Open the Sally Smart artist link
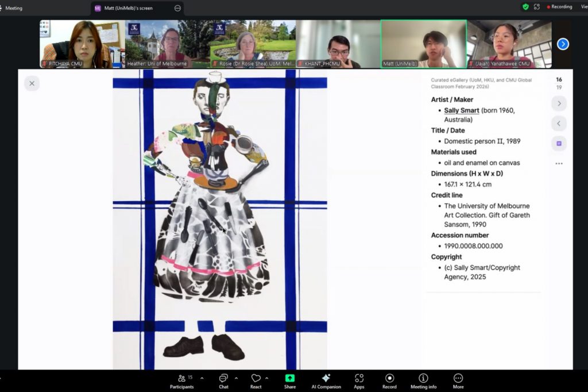The height and width of the screenshot is (392, 588). tap(461, 110)
